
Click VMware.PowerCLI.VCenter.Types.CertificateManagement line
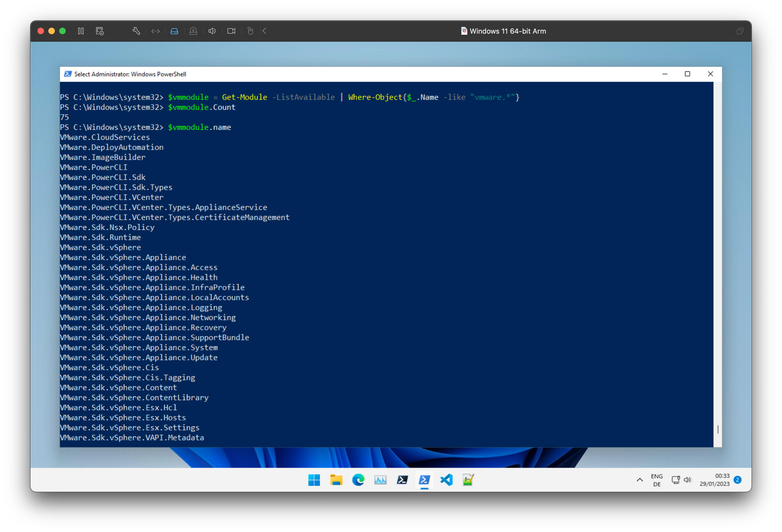tap(175, 217)
